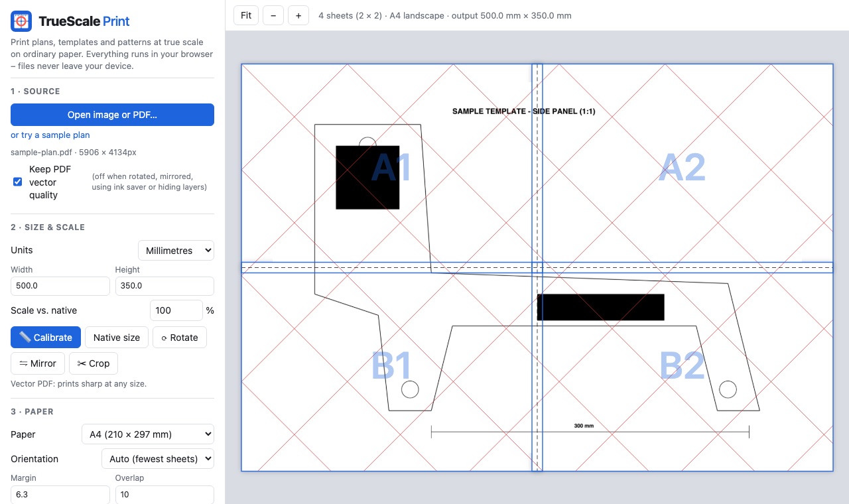Set the Scale vs. native percentage
The image size is (849, 504).
pos(176,310)
